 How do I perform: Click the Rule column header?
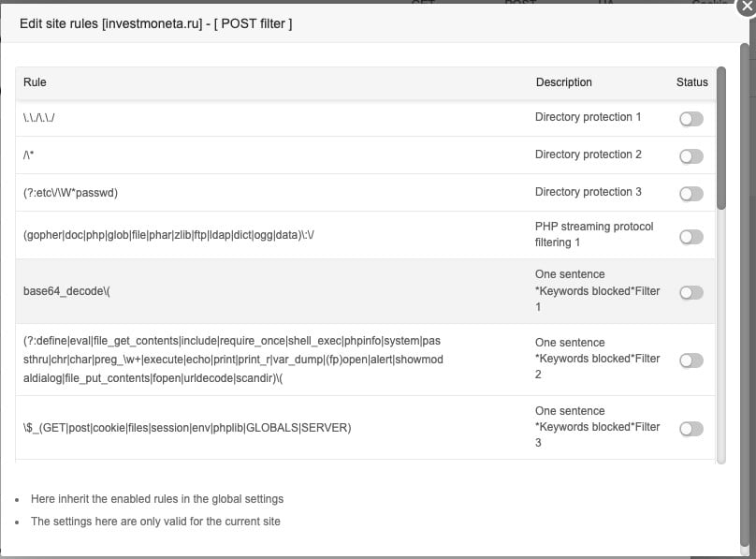tap(35, 82)
